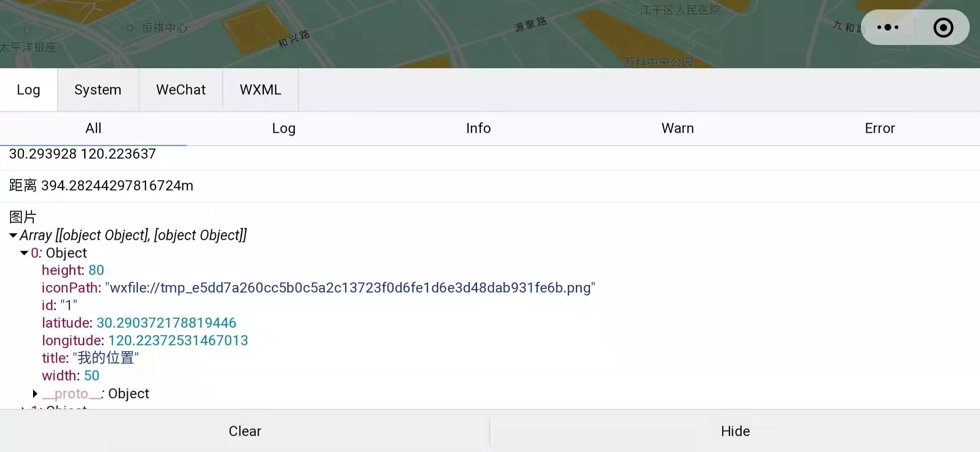
Task: Click the 距离 394.28m log line
Action: [101, 186]
